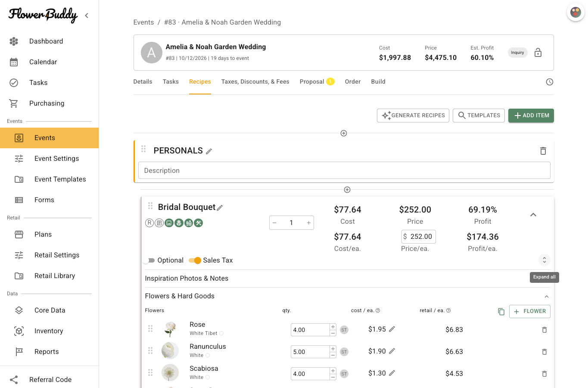Click the Expand all sections button
The image size is (588, 388).
(x=544, y=260)
